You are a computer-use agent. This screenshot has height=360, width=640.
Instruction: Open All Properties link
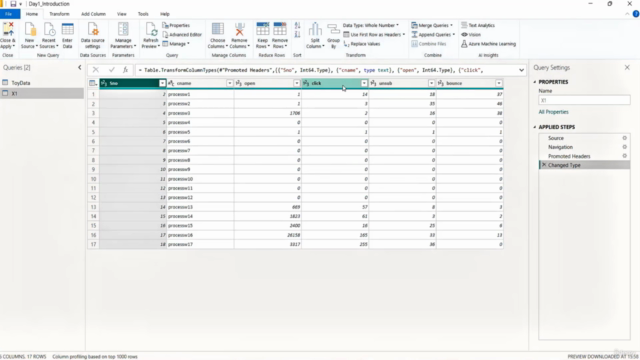click(553, 112)
